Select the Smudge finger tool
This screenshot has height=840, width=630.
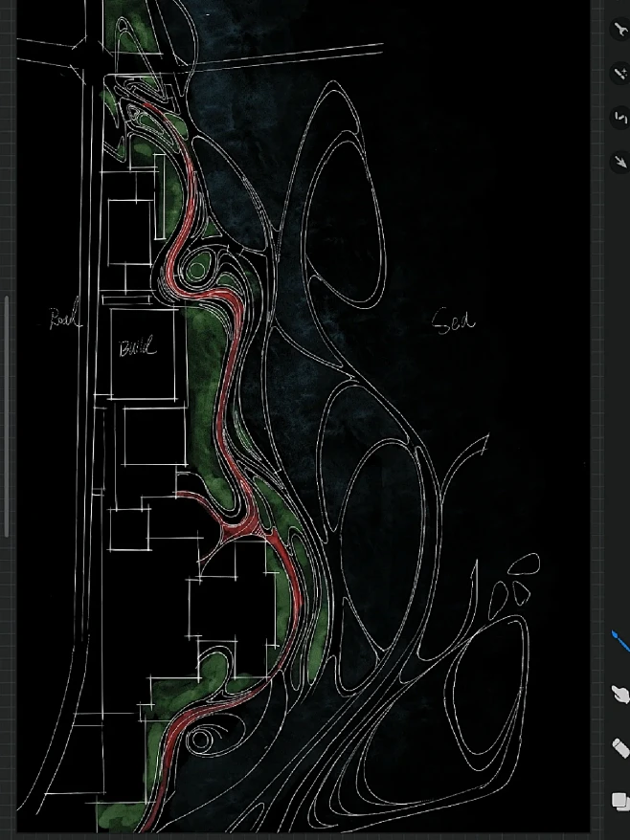click(x=619, y=695)
